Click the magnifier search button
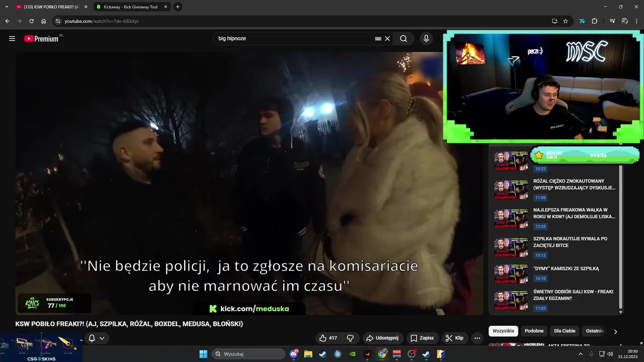644x362 pixels. point(404,38)
